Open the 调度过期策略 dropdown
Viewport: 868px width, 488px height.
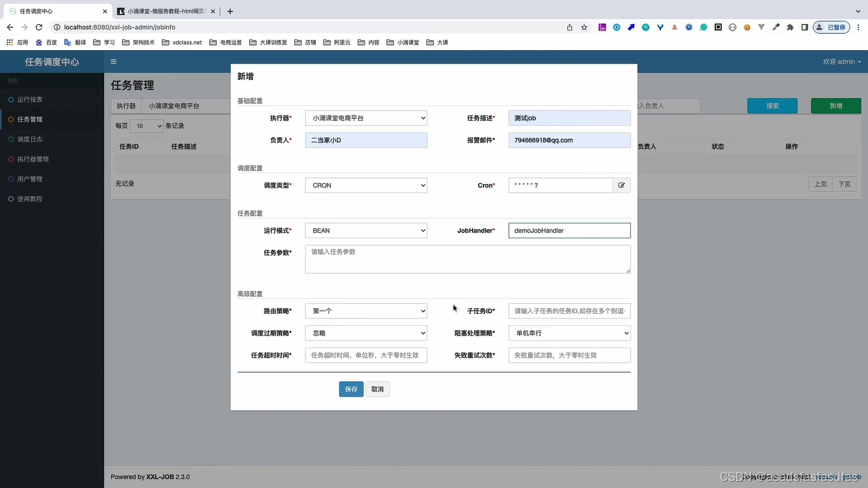point(366,333)
